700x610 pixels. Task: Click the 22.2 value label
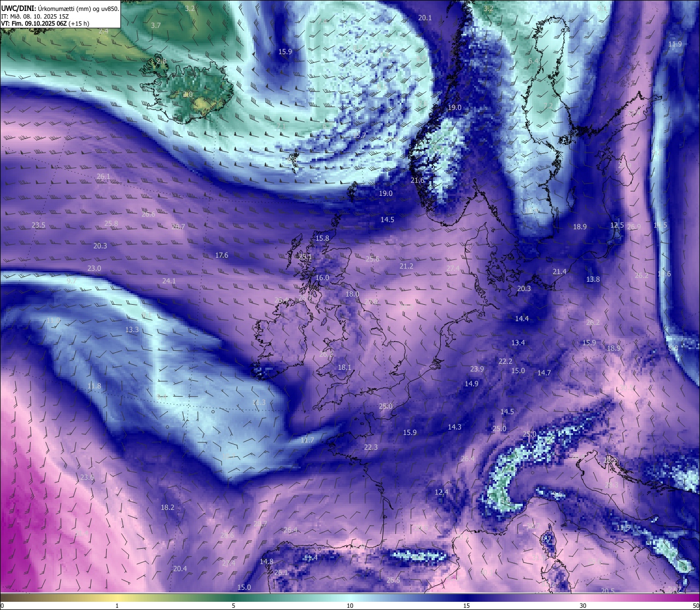pyautogui.click(x=505, y=361)
